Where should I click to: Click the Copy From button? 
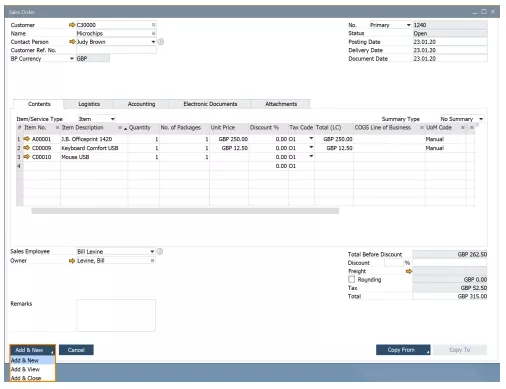coord(403,350)
